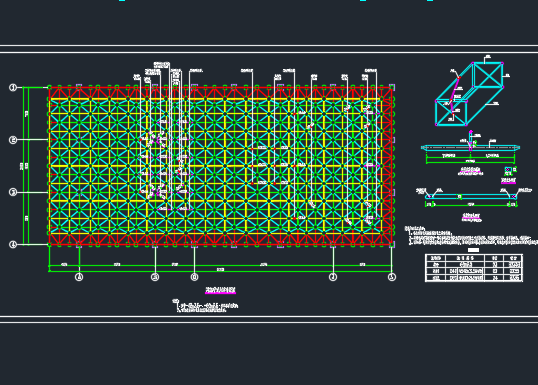Select row axis bubble number 4
This screenshot has height=385, width=538.
click(x=13, y=245)
